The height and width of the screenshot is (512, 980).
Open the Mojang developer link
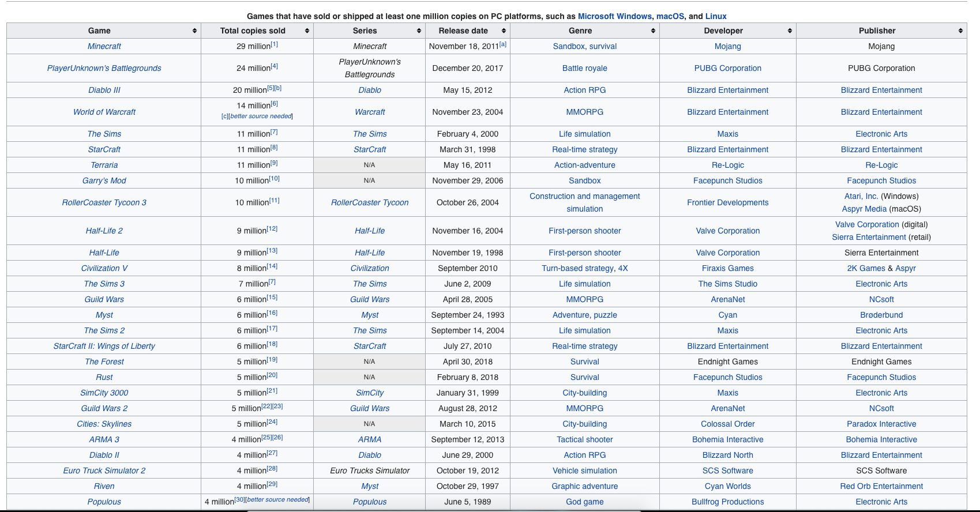[728, 46]
